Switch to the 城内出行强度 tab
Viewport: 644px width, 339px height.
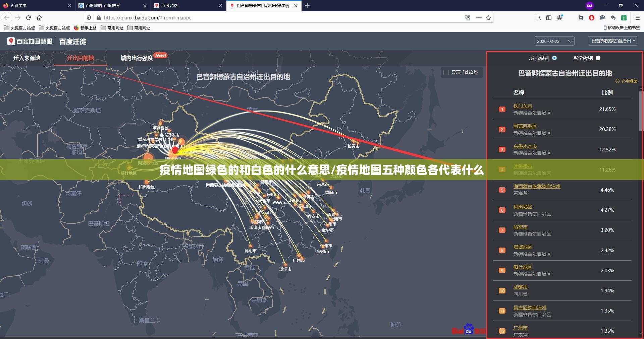(138, 58)
